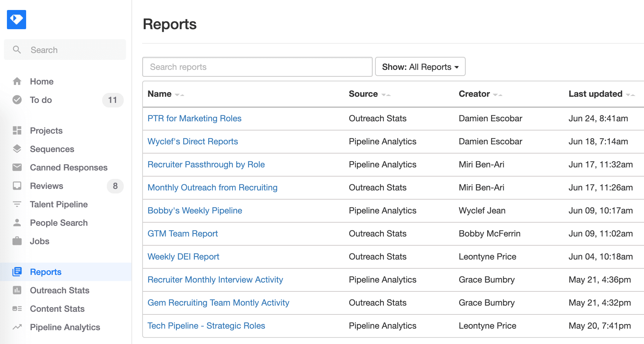The width and height of the screenshot is (644, 344).
Task: Sort reports by Last updated arrows
Action: tap(630, 94)
